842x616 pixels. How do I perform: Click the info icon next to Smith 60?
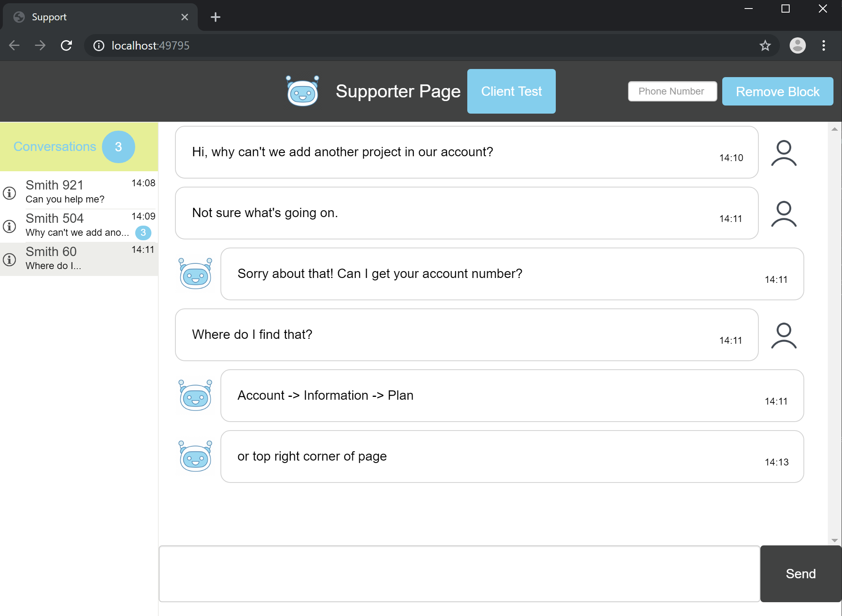pos(10,259)
